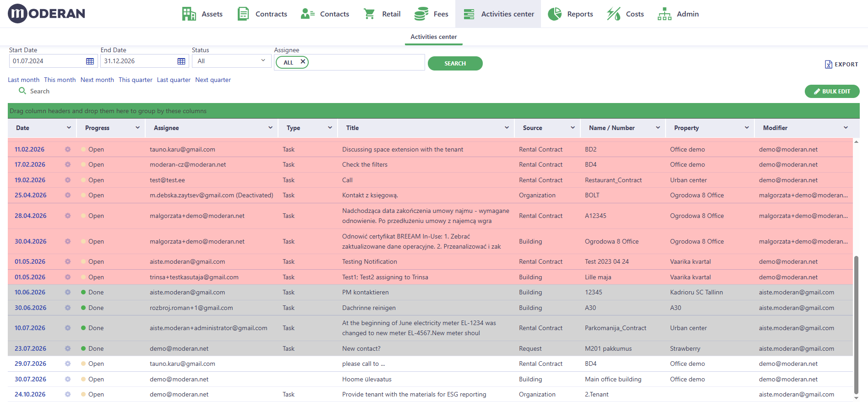Screen dimensions: 868x402
Task: Click the green SEARCH button
Action: tap(455, 63)
